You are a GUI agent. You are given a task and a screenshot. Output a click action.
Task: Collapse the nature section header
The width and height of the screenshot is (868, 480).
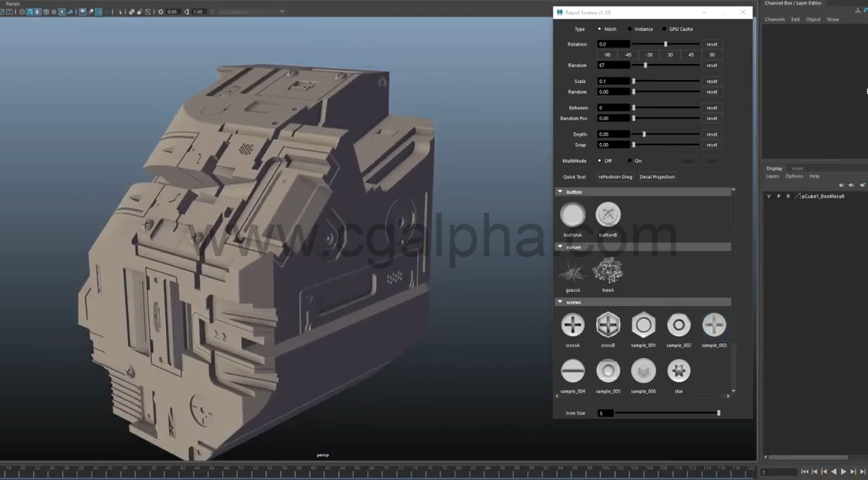pos(560,247)
